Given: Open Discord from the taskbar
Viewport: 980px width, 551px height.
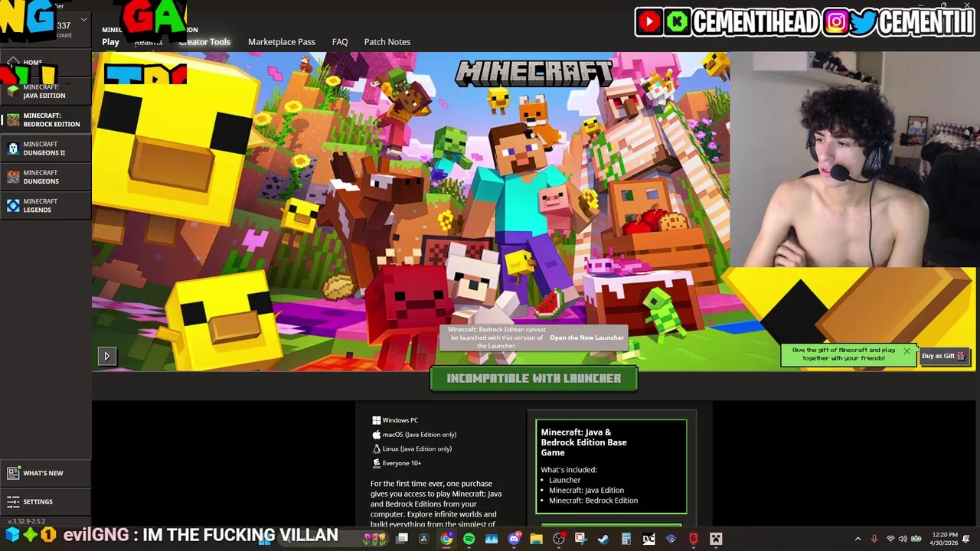Looking at the screenshot, I should click(514, 539).
